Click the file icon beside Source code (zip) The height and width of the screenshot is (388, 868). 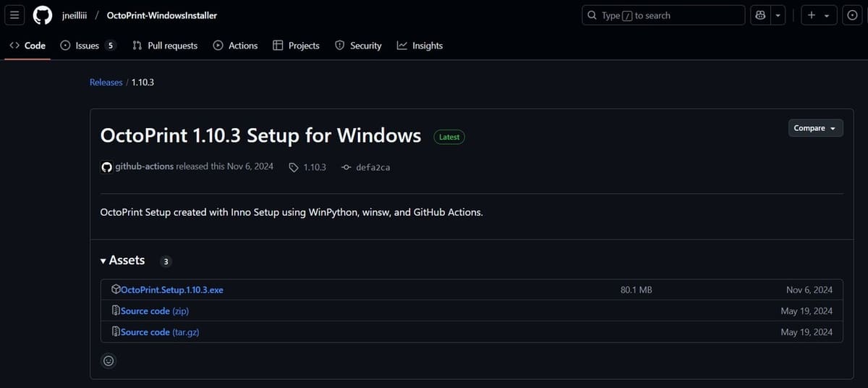[116, 311]
